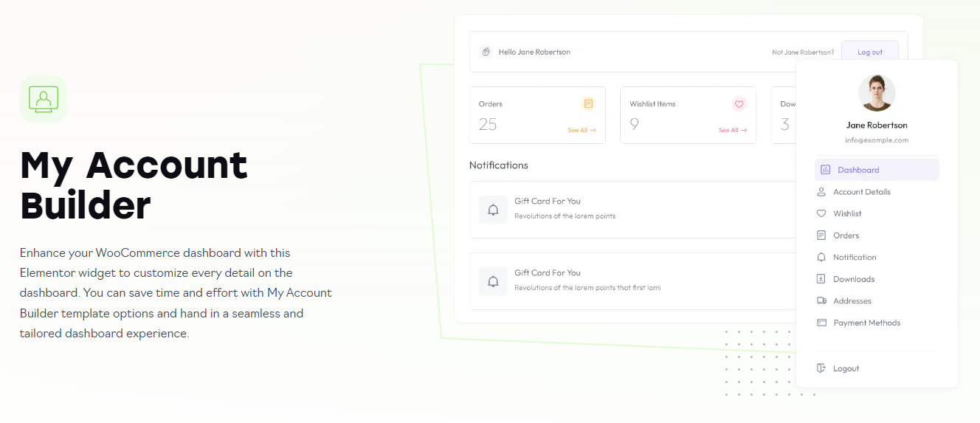980x423 pixels.
Task: Click See All link under Wishlist Items
Action: pos(732,130)
